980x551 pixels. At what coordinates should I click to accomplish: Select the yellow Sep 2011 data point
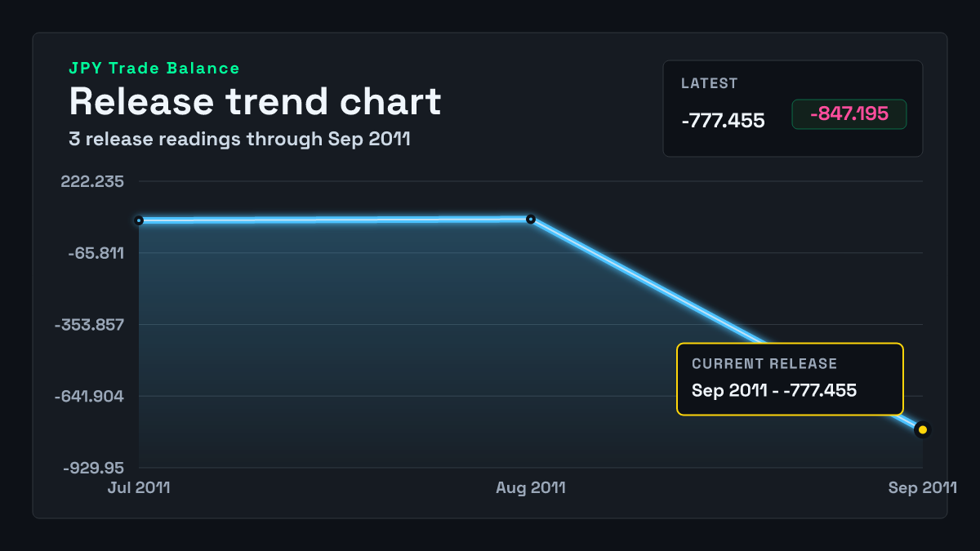(x=923, y=429)
